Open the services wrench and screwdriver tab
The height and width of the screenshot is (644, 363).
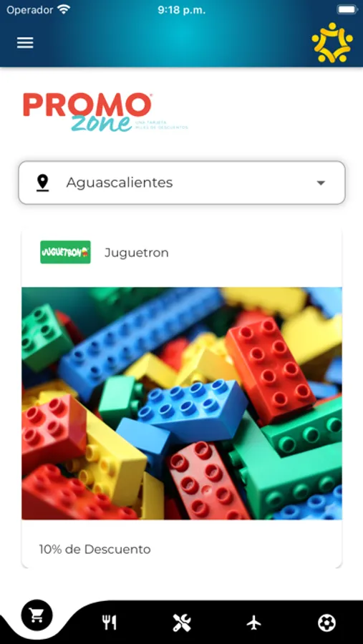pyautogui.click(x=181, y=623)
